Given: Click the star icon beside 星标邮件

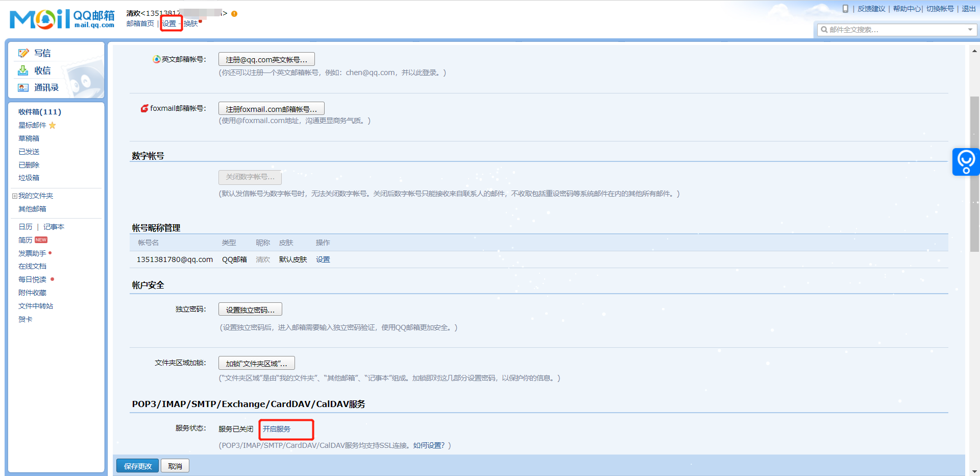Looking at the screenshot, I should 52,125.
